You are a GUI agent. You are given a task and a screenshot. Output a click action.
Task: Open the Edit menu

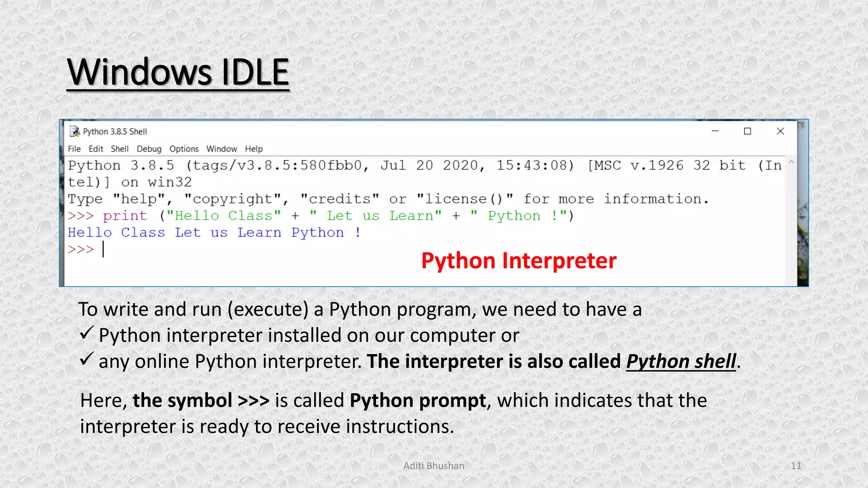[x=96, y=149]
